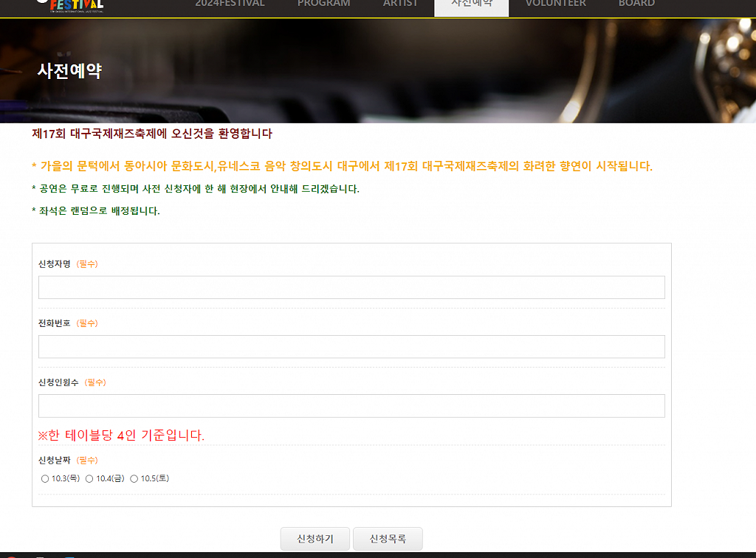Image resolution: width=756 pixels, height=558 pixels.
Task: Open the PROGRAM menu
Action: click(323, 4)
